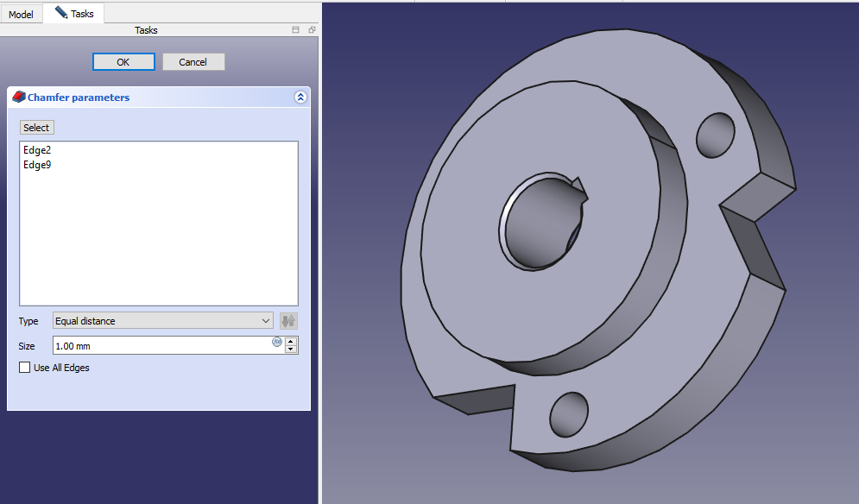Screen dimensions: 859x504
Task: Click the Select button above edge list
Action: [36, 128]
